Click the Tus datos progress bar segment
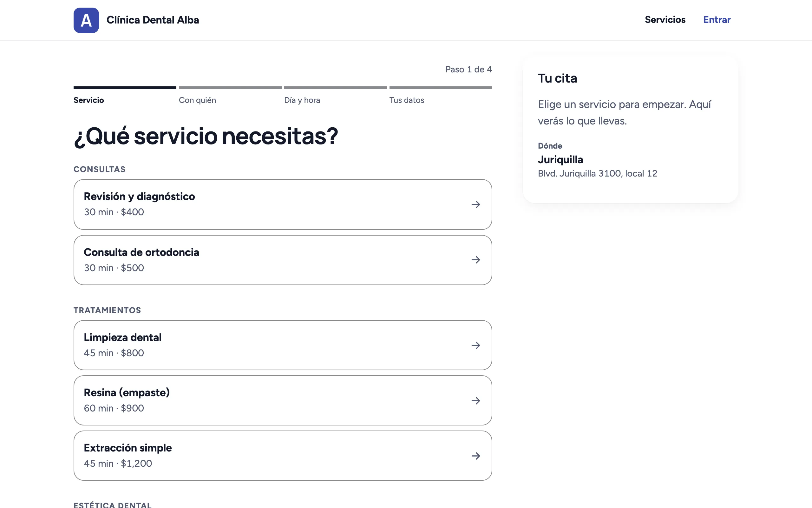 click(441, 88)
